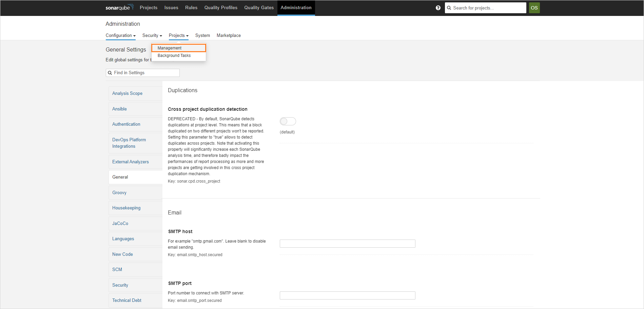
Task: Expand the Configuration dropdown
Action: [x=120, y=35]
